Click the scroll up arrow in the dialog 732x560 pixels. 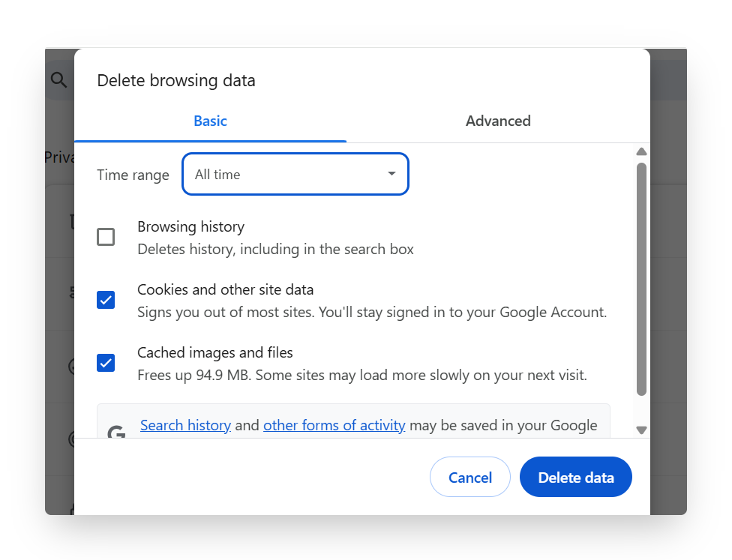641,151
